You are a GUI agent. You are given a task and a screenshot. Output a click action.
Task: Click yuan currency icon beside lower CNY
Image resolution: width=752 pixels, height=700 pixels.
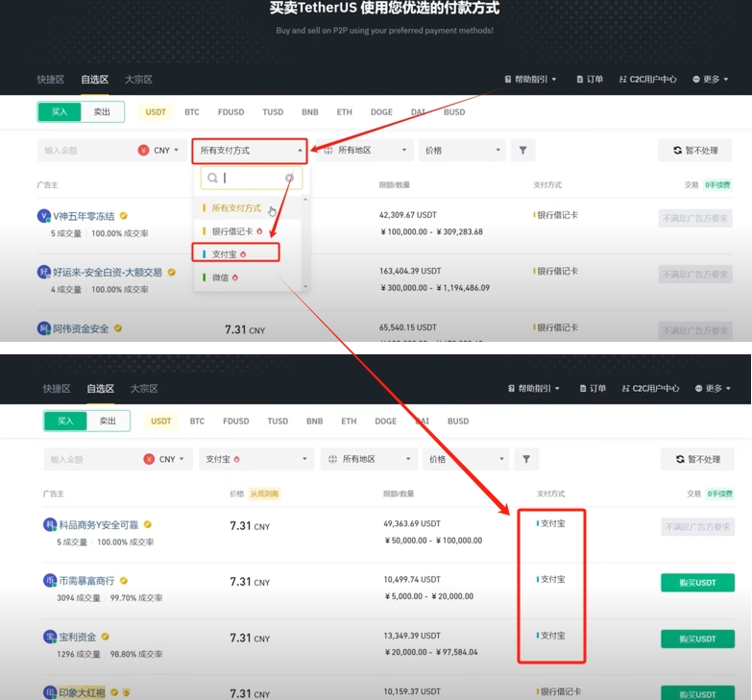[x=149, y=459]
